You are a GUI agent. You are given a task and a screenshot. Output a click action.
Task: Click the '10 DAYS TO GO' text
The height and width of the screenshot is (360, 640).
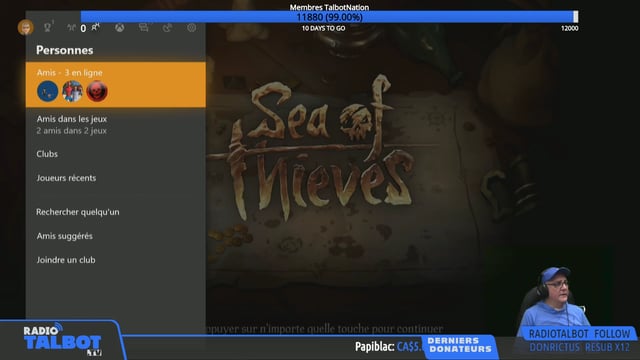pos(323,29)
